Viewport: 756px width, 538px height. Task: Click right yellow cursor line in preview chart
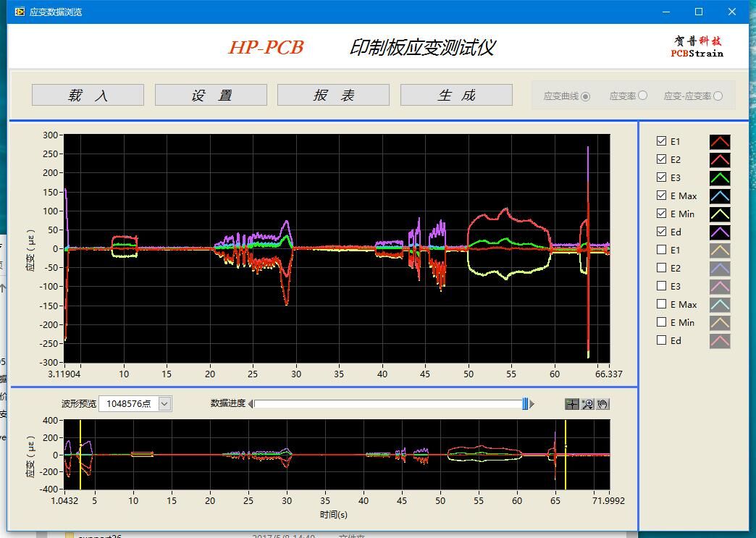pyautogui.click(x=566, y=455)
